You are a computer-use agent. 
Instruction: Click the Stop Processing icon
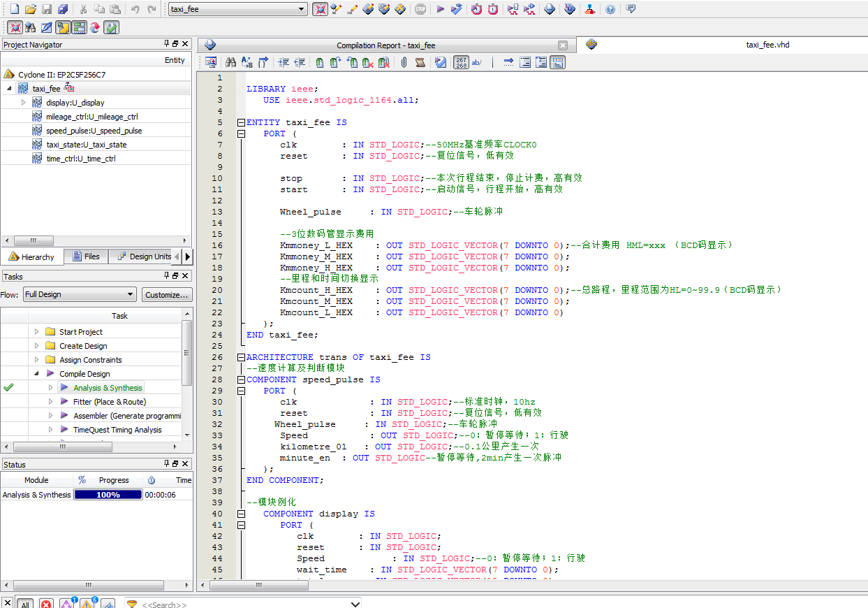click(x=420, y=9)
